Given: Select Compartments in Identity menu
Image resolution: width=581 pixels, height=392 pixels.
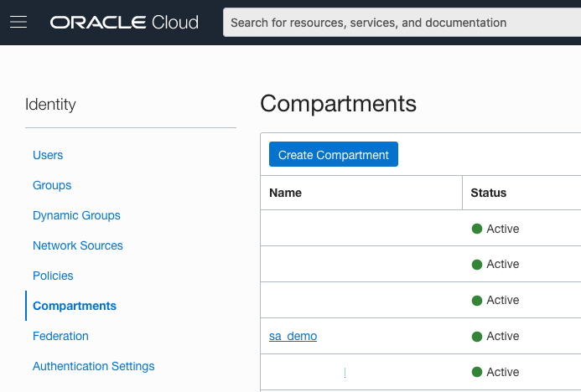Looking at the screenshot, I should pos(75,306).
